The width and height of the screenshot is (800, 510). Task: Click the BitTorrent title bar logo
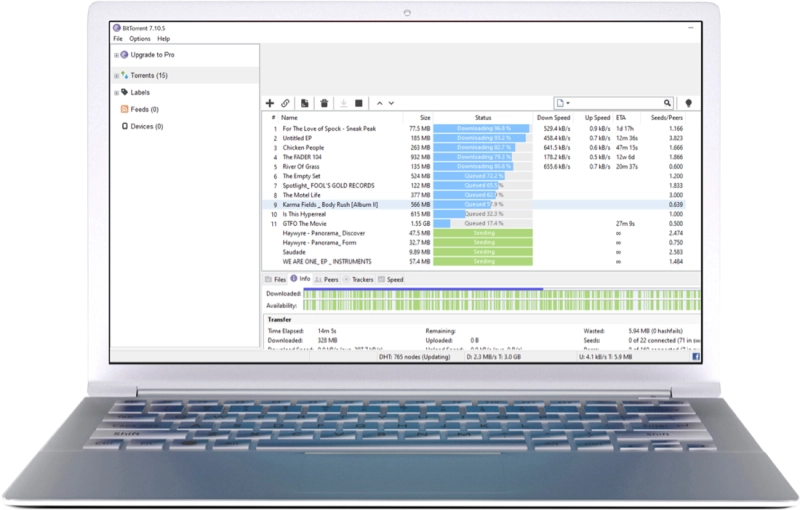click(x=117, y=28)
